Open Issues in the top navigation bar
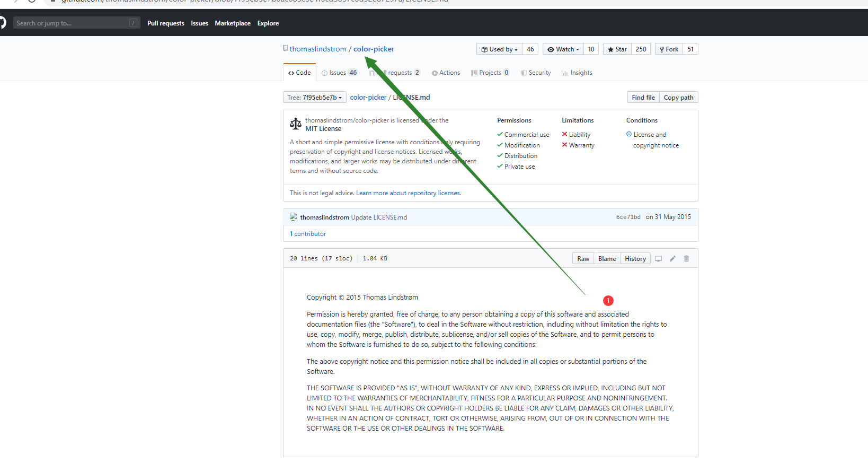Image resolution: width=868 pixels, height=472 pixels. point(199,23)
